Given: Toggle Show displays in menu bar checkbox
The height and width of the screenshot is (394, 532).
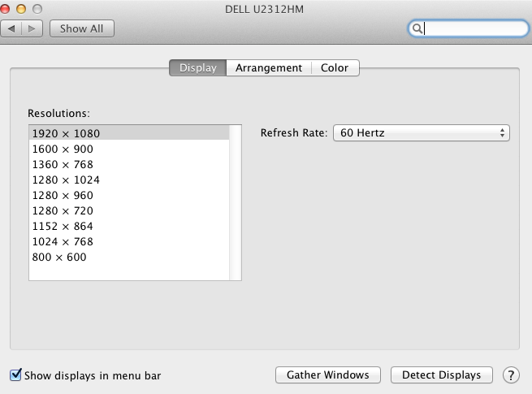Looking at the screenshot, I should (15, 375).
